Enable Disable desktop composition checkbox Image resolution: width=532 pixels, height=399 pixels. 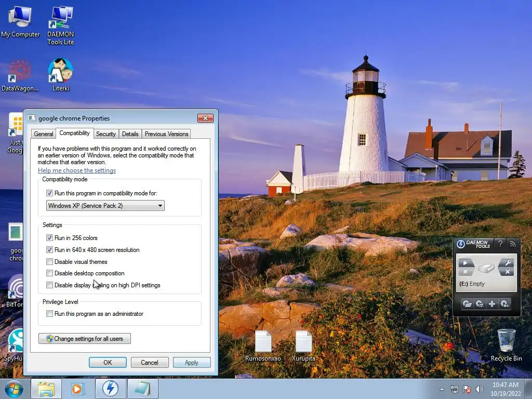(49, 273)
